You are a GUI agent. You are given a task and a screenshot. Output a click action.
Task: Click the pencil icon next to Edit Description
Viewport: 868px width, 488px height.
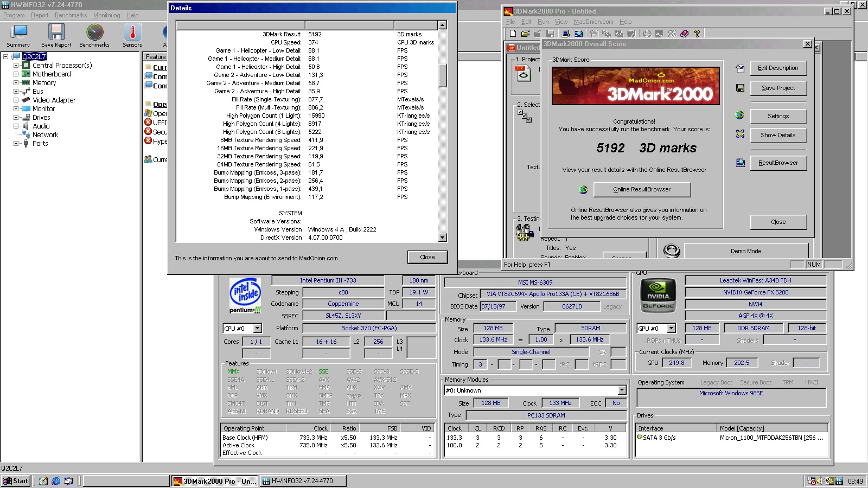pos(739,68)
